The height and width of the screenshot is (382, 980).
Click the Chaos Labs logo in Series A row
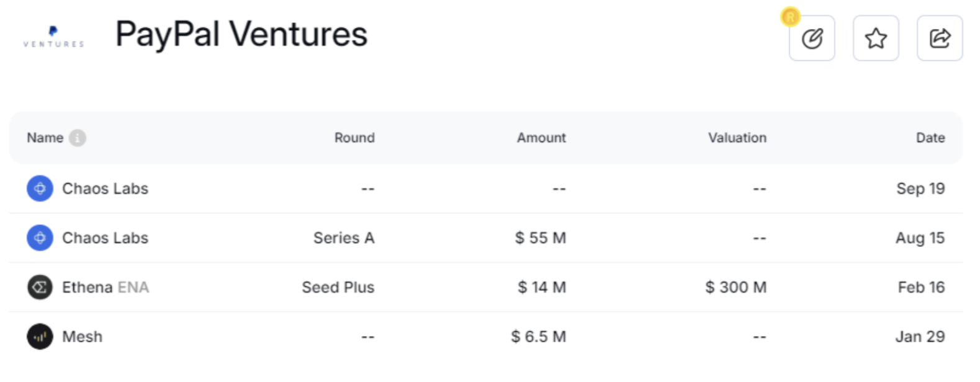coord(40,238)
